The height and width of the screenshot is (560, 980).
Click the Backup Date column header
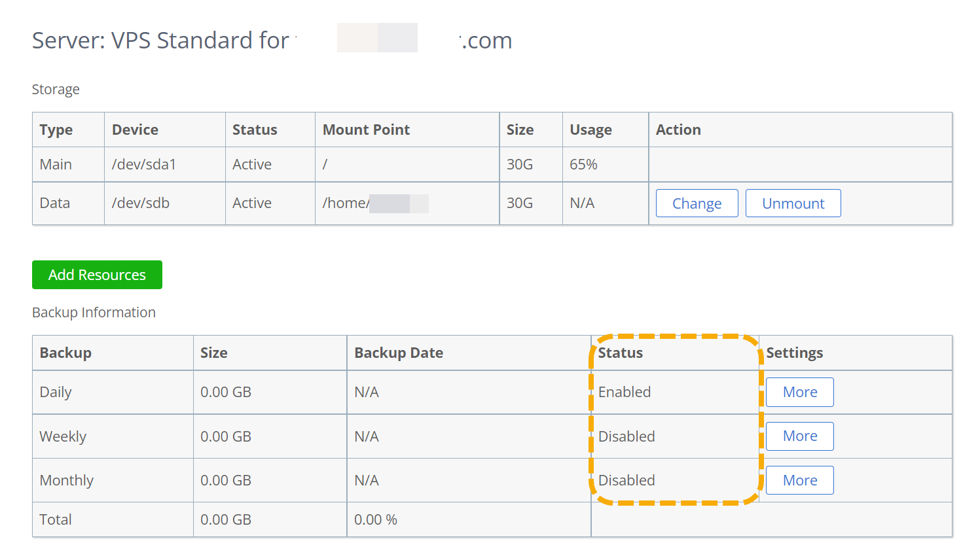click(399, 352)
